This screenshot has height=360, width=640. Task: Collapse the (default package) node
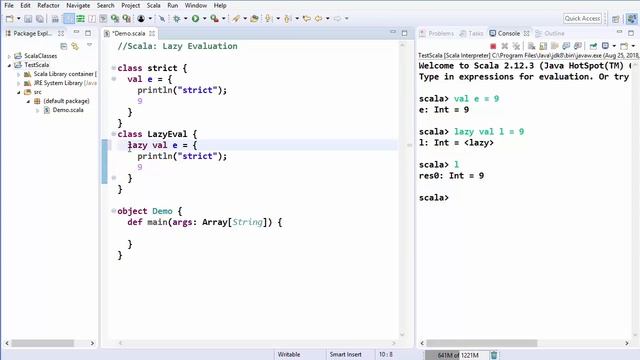click(28, 101)
